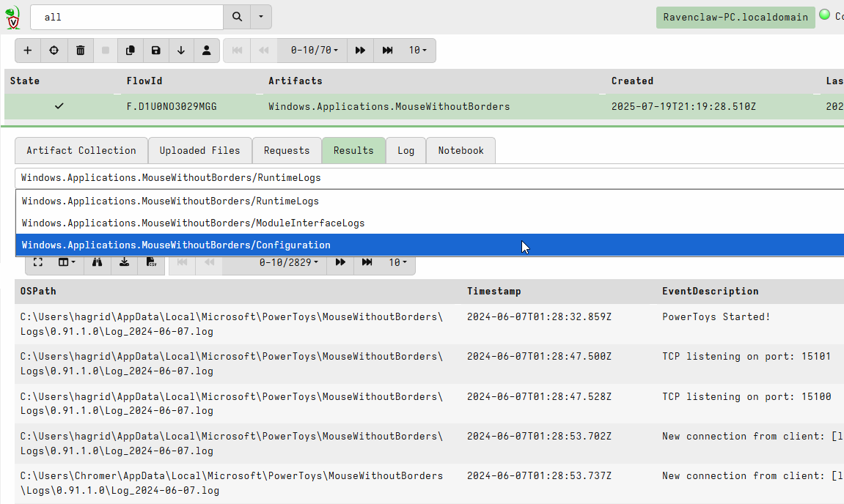Image resolution: width=844 pixels, height=504 pixels.
Task: Open the 0-10/70 page range dropdown
Action: click(x=314, y=51)
